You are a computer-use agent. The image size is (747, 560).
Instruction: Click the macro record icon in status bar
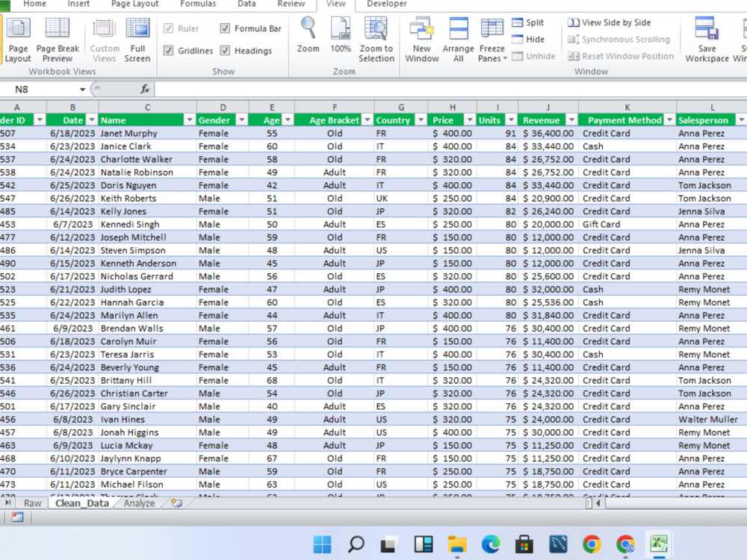click(x=18, y=517)
